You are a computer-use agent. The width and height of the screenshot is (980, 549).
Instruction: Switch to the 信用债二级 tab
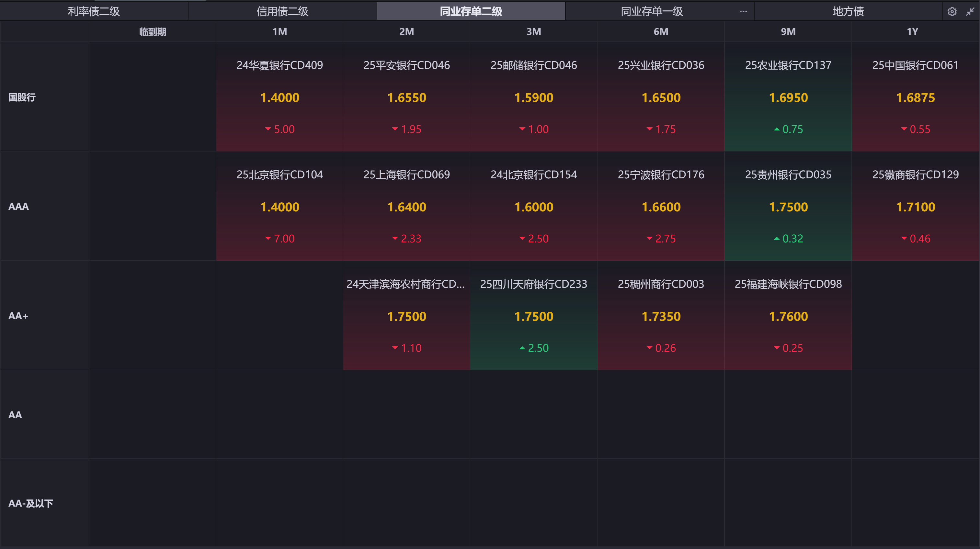point(282,11)
